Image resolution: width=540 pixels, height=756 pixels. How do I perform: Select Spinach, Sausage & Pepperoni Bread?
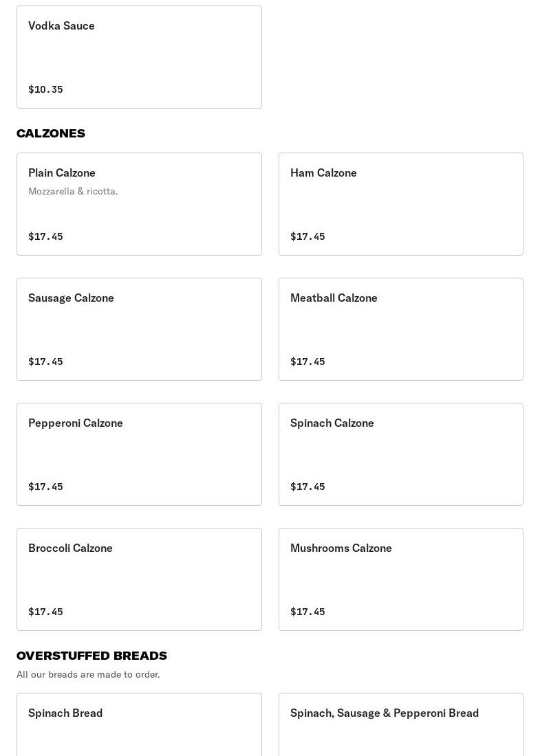coord(400,725)
